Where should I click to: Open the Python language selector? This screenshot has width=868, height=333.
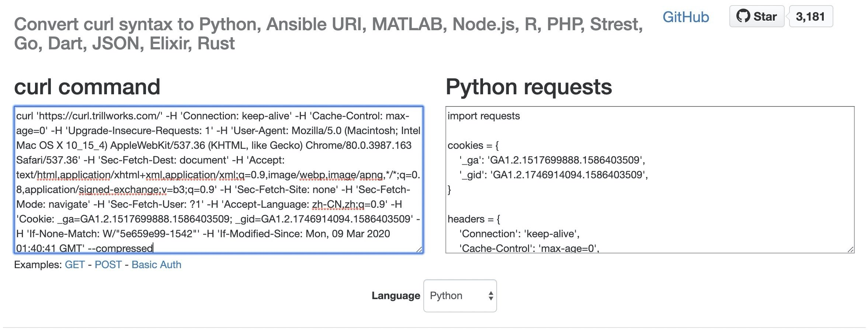pos(460,296)
